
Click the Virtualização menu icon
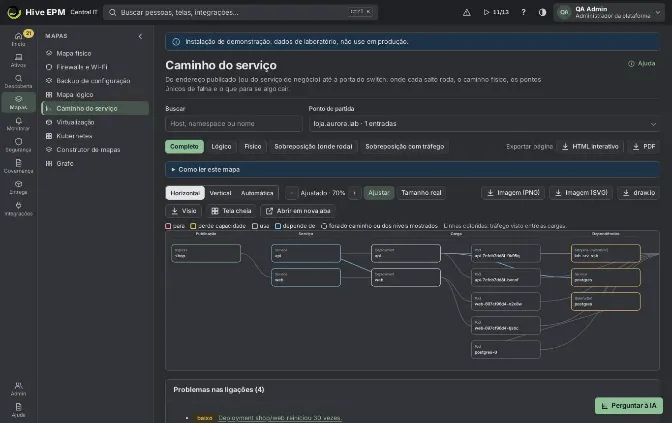pos(49,122)
